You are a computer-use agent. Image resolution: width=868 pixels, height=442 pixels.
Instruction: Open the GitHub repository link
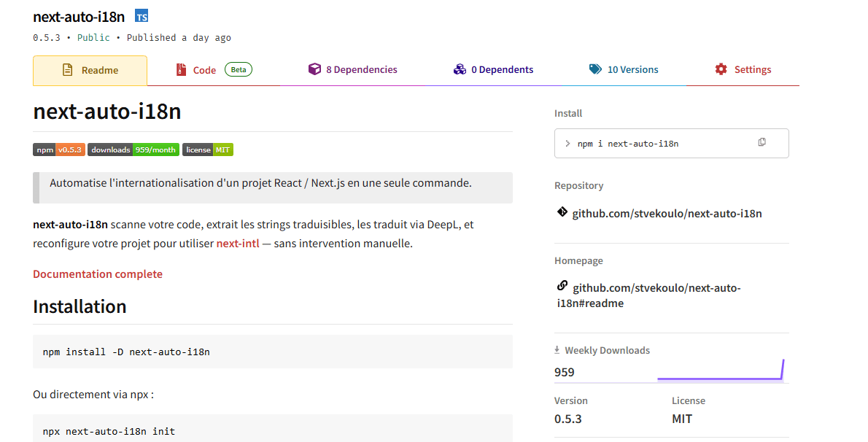pos(667,214)
